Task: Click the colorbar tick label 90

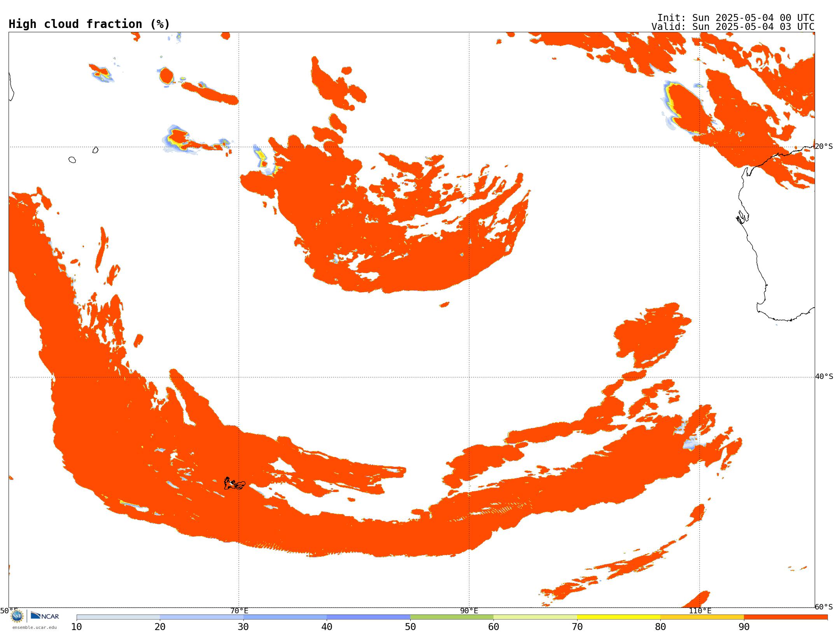Action: coord(744,627)
